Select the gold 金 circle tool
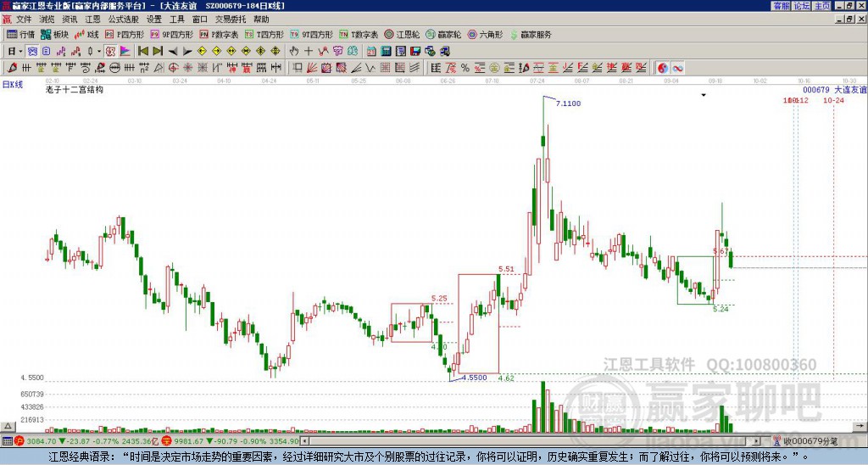 494,68
